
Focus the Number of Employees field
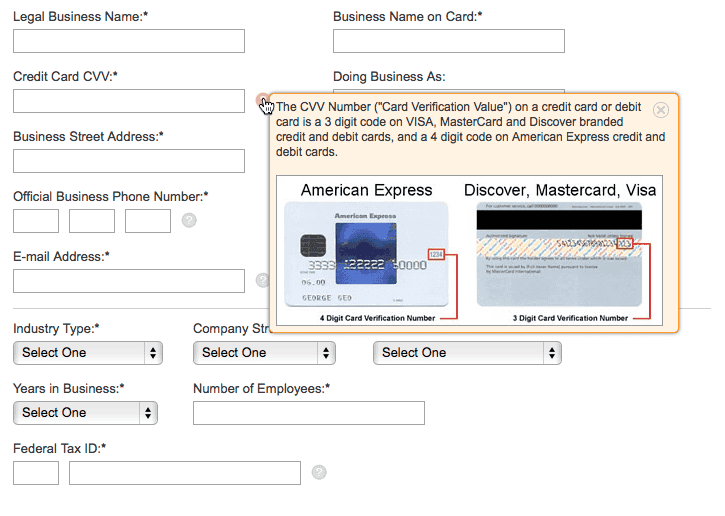point(309,413)
